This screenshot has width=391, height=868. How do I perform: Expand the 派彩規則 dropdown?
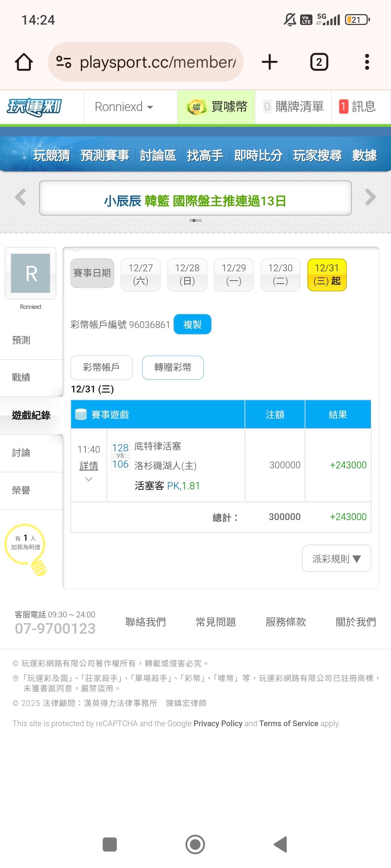336,559
